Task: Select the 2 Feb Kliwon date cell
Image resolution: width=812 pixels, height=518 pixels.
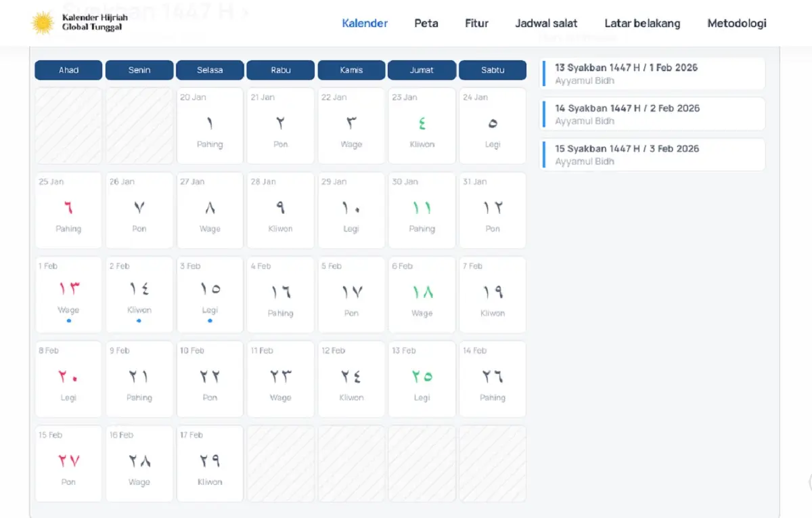Action: [x=139, y=294]
